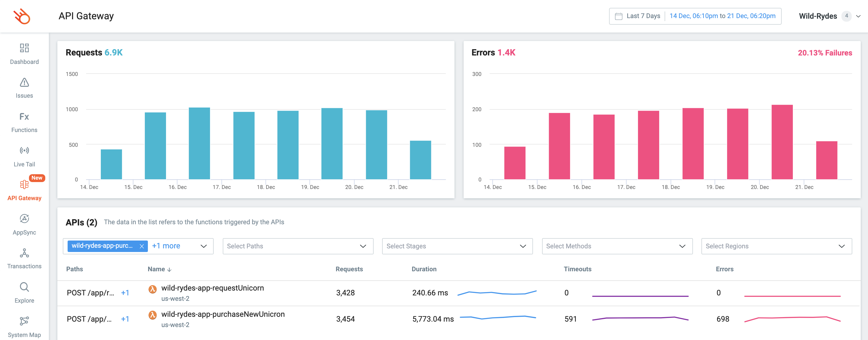Go to the System Map menu label
This screenshot has height=340, width=868.
(x=24, y=335)
